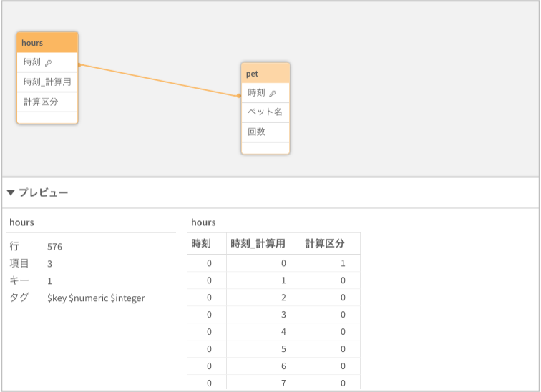
Task: Select 計算区分 field in the hours table box
Action: coord(41,102)
